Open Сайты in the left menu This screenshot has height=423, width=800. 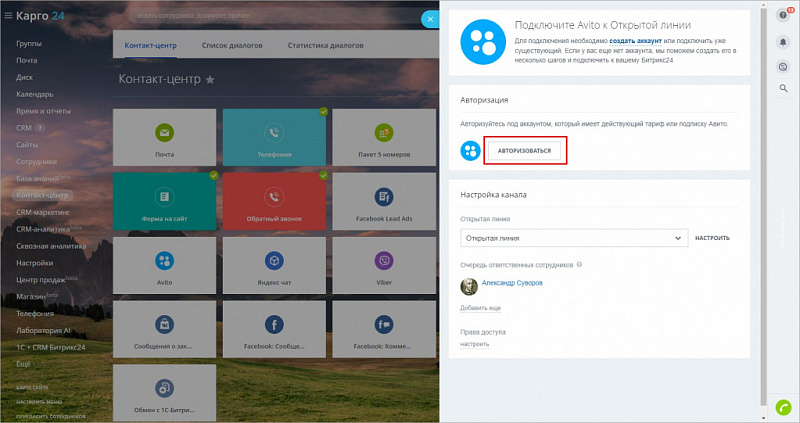coord(27,145)
